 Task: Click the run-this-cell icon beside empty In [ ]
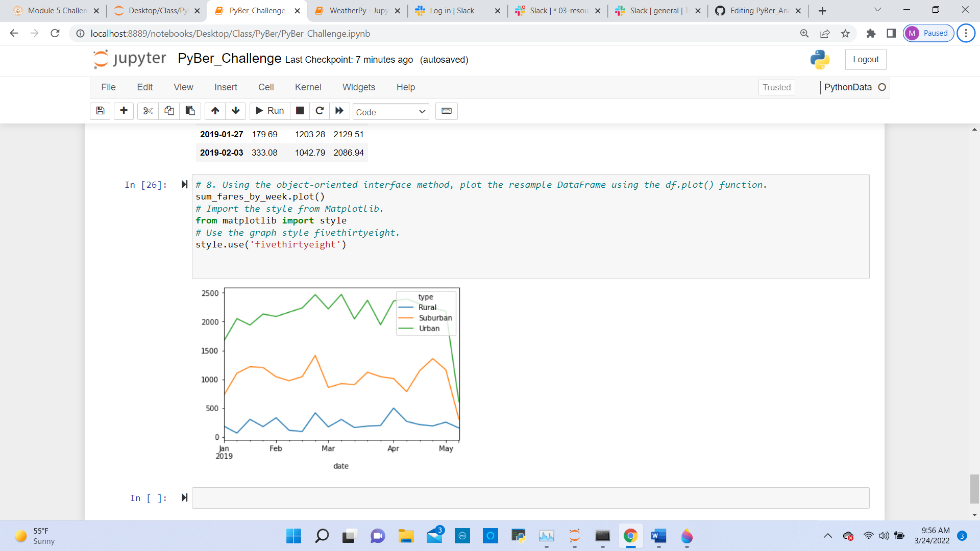pyautogui.click(x=184, y=497)
